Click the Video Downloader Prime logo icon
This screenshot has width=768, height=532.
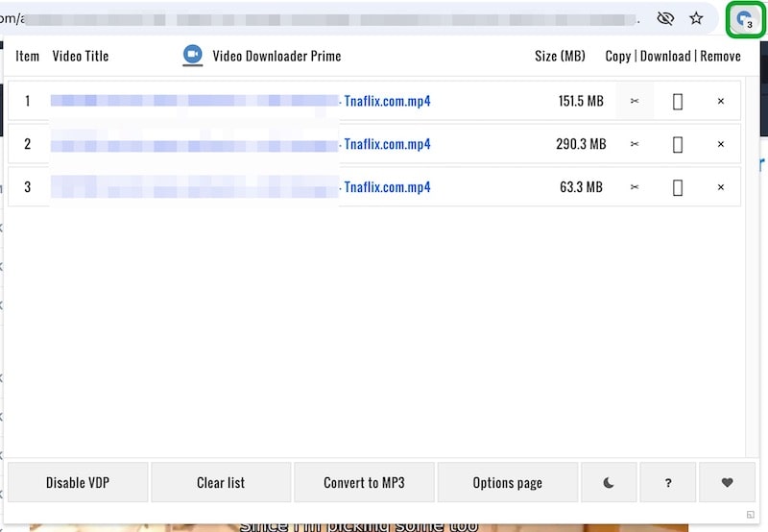tap(193, 56)
